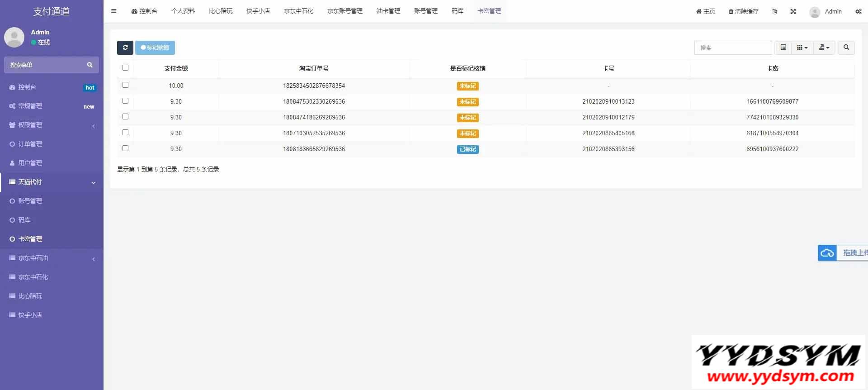Select the checkbox for the 10.00 payment row
The height and width of the screenshot is (390, 868).
(x=125, y=85)
